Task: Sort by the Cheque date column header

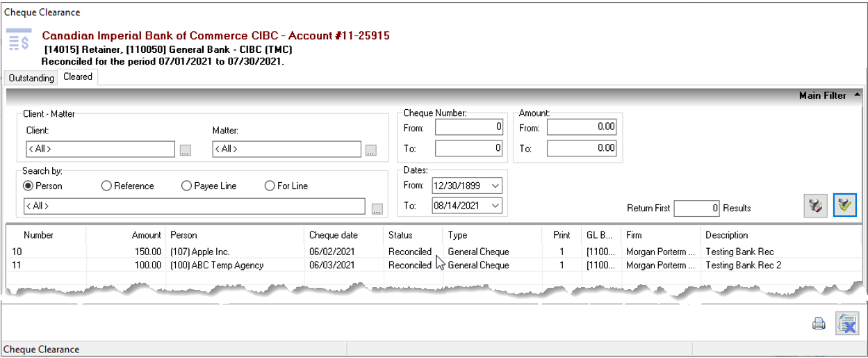Action: coord(344,235)
